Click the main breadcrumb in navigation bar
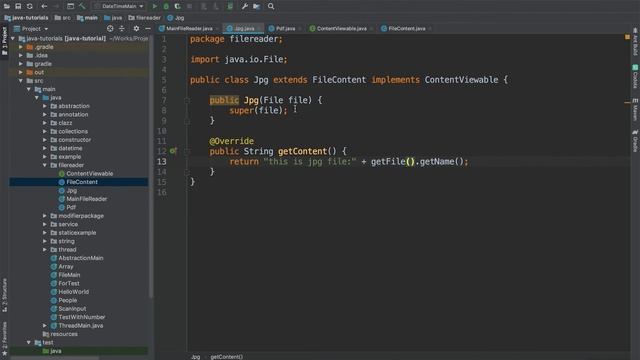Screen dimensions: 640x360 pos(87,18)
